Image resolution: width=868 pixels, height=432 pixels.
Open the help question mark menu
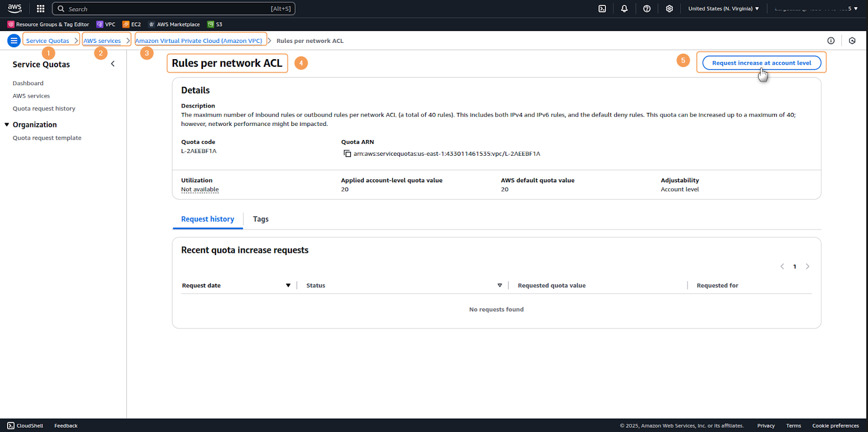647,9
